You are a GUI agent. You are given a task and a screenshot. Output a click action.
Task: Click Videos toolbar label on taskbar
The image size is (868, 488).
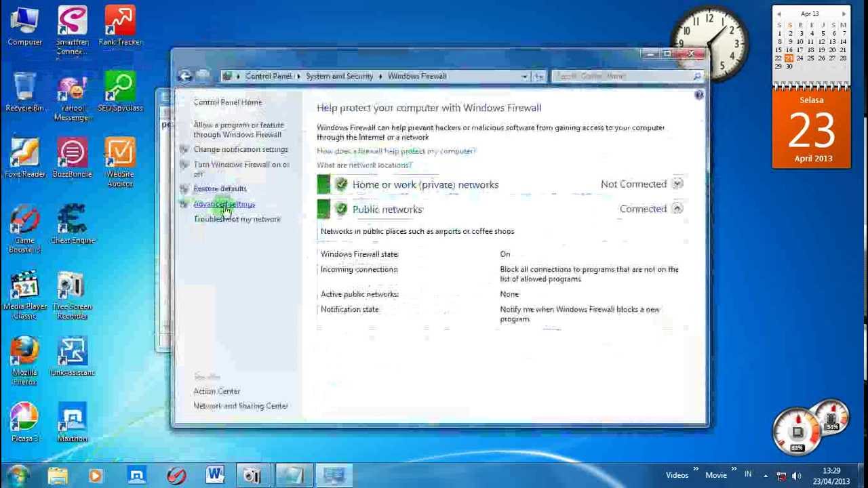pos(677,476)
